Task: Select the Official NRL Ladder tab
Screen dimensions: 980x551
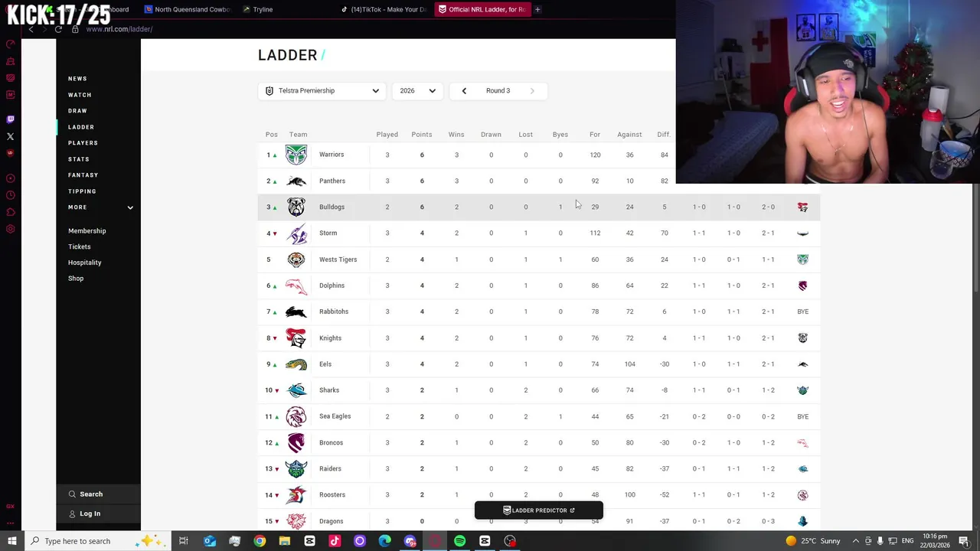Action: pos(482,9)
